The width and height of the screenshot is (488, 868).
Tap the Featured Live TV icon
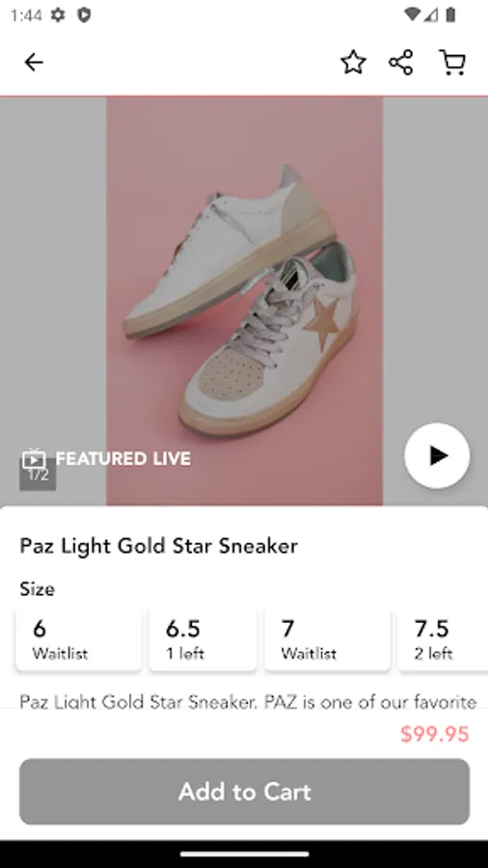pos(34,458)
